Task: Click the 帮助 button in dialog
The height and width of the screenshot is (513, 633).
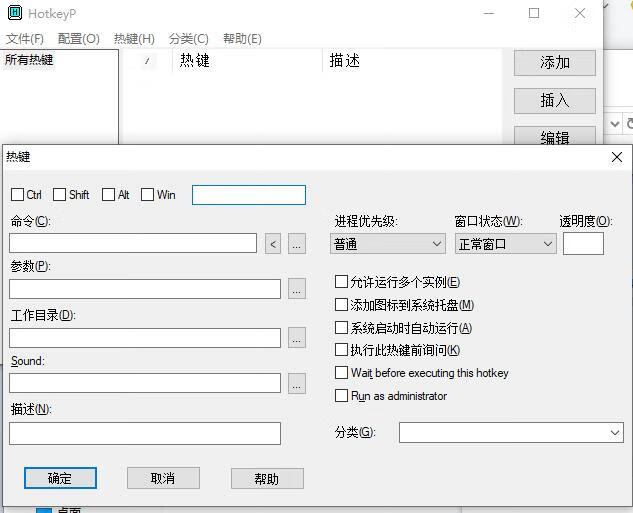Action: coord(267,479)
